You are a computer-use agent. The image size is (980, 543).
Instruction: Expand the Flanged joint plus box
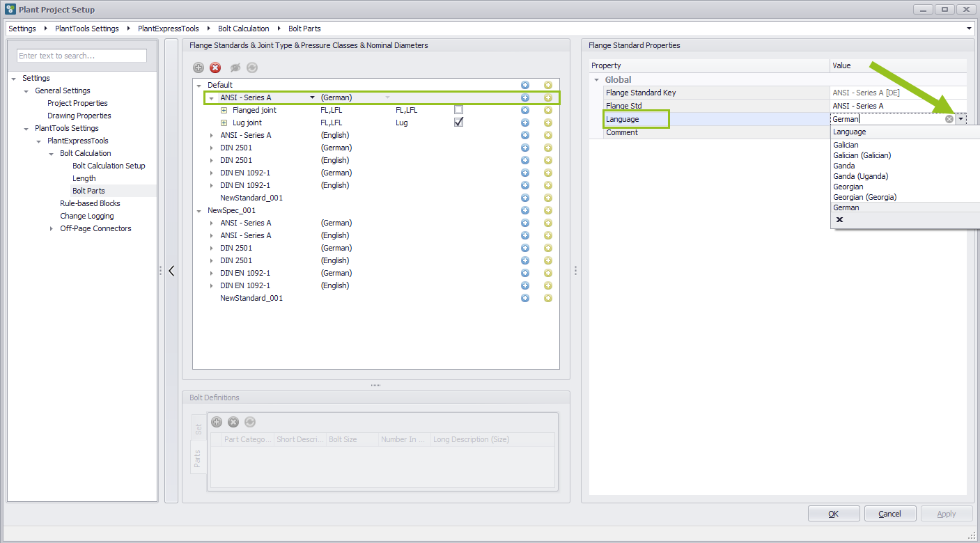click(224, 110)
